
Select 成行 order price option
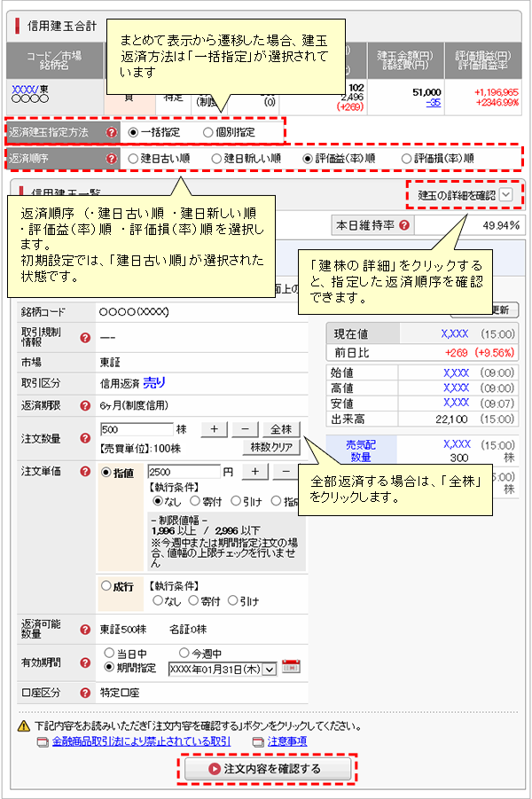click(x=107, y=585)
